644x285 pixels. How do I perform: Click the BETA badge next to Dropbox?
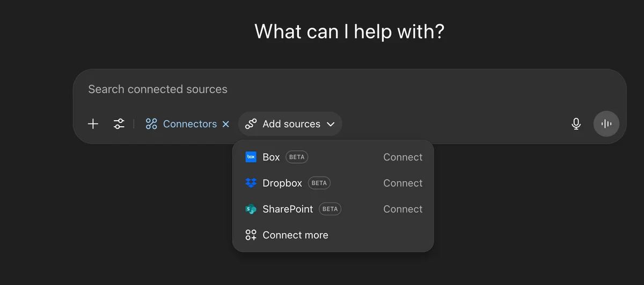point(319,183)
